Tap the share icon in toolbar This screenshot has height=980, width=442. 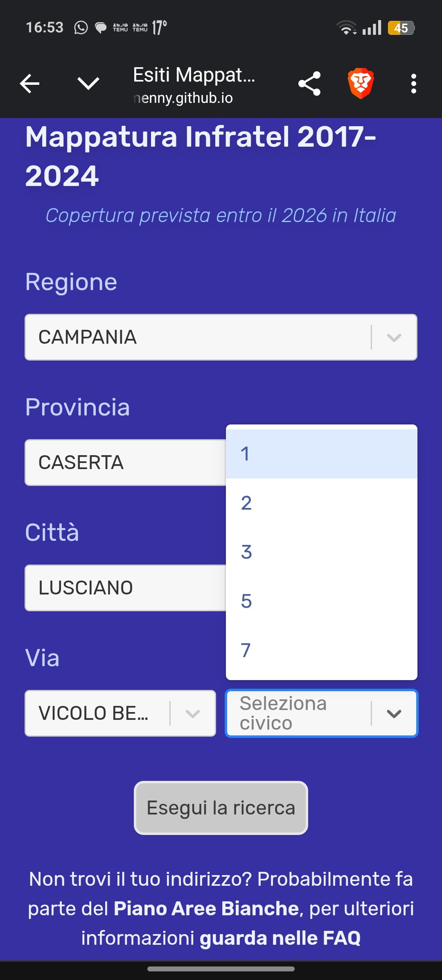coord(309,84)
